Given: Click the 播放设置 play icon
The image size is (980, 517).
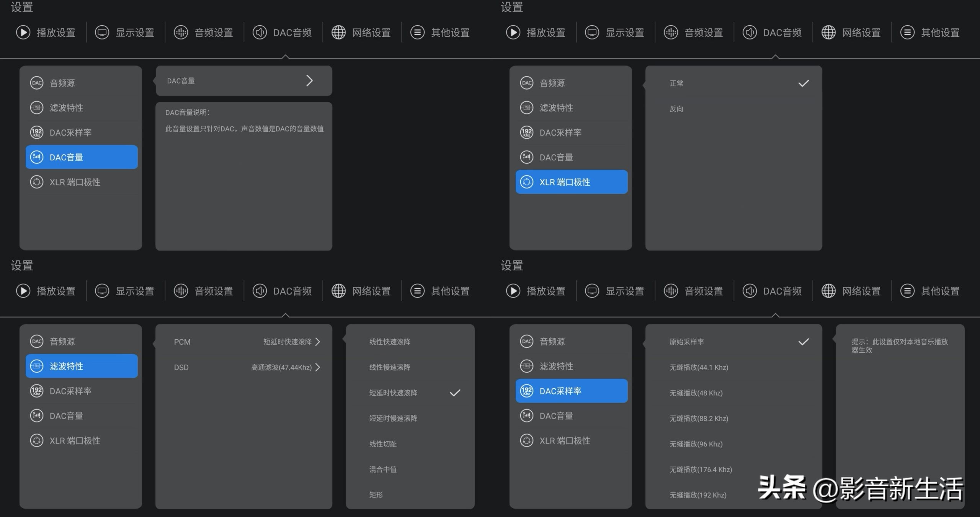Looking at the screenshot, I should [x=23, y=32].
